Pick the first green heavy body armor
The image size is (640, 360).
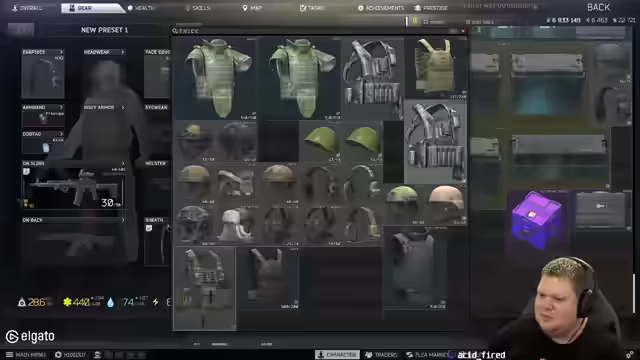tap(217, 78)
